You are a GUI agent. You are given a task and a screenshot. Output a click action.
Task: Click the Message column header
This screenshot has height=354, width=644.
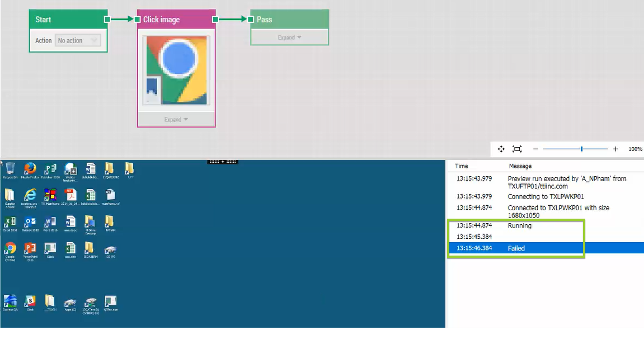520,166
